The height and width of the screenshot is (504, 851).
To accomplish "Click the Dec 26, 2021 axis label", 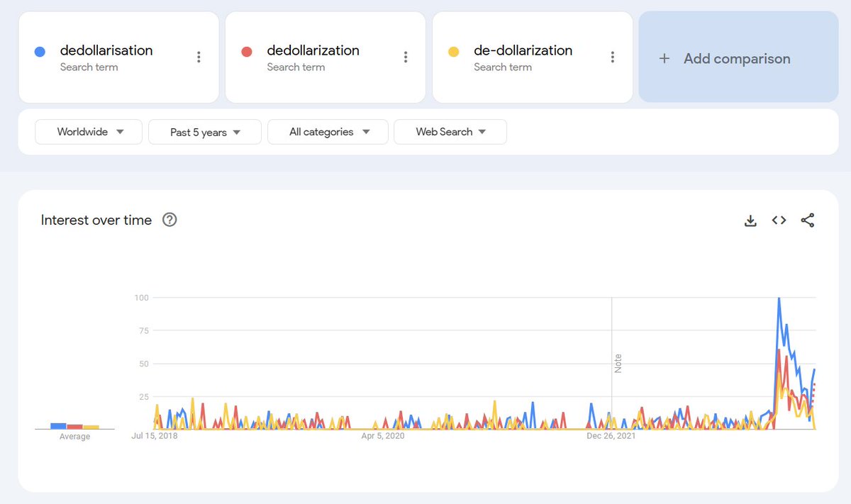I will point(611,436).
